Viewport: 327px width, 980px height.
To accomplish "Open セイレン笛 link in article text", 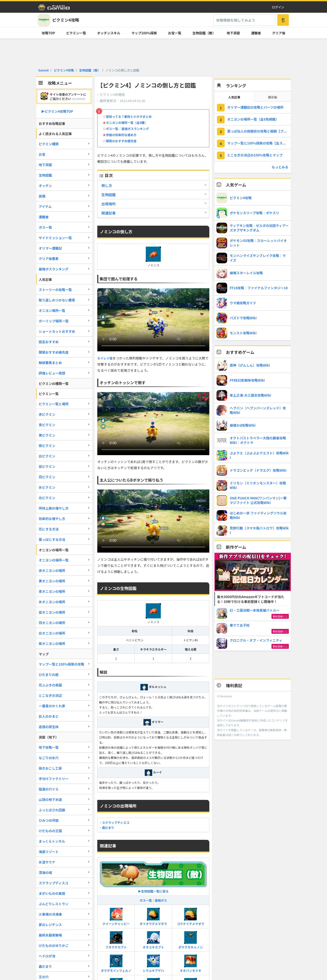I will point(105,358).
